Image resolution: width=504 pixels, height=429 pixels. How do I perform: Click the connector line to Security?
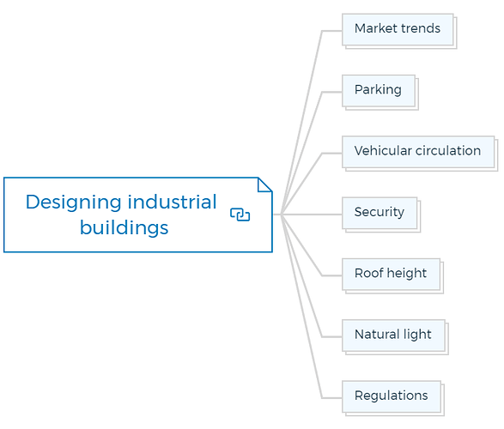[311, 214]
